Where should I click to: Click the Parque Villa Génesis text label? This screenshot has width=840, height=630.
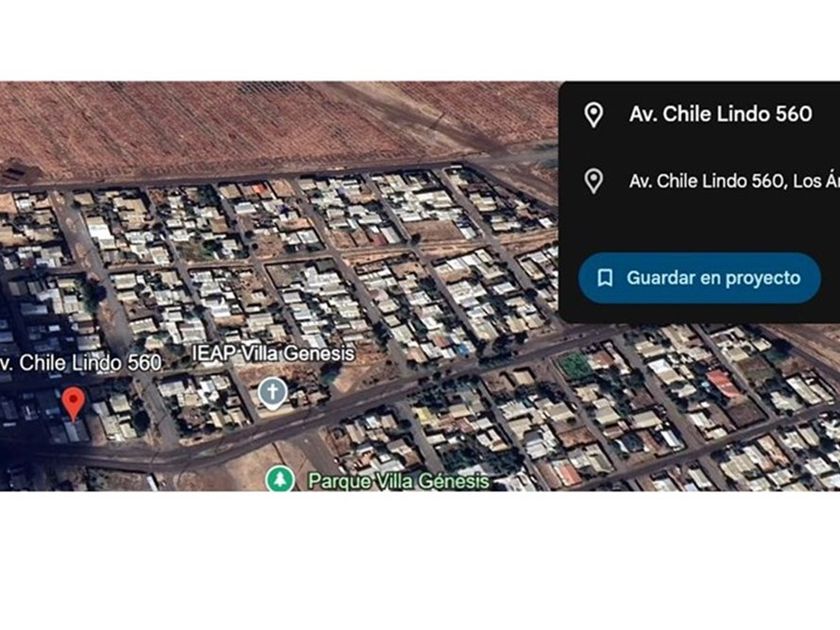pyautogui.click(x=399, y=481)
